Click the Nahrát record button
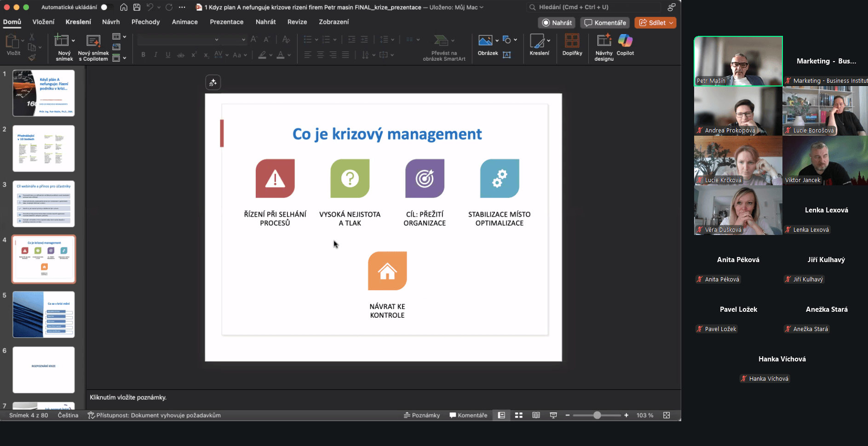Viewport: 868px width, 446px height. [557, 23]
